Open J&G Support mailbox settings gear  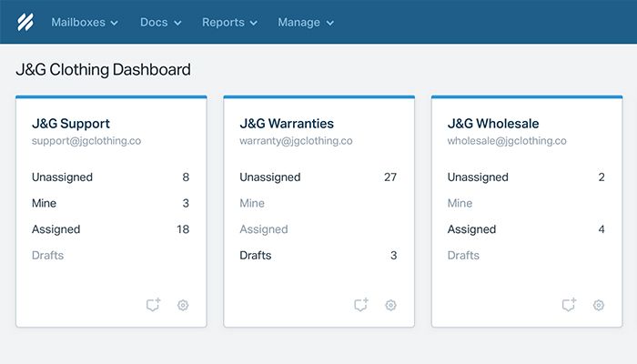click(183, 306)
